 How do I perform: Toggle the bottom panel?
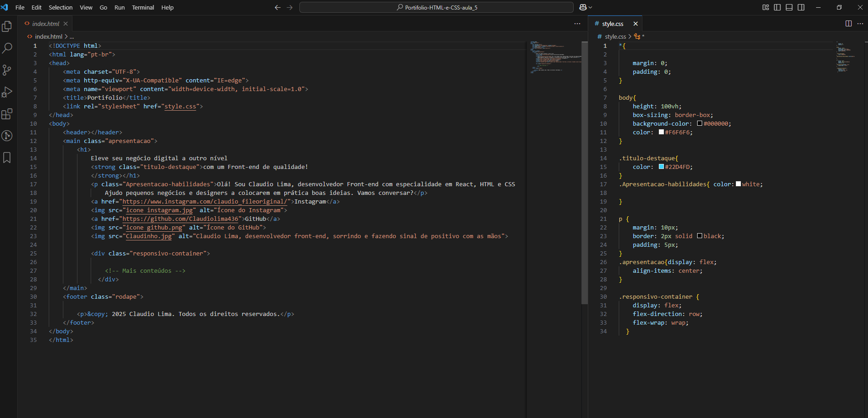(x=789, y=7)
